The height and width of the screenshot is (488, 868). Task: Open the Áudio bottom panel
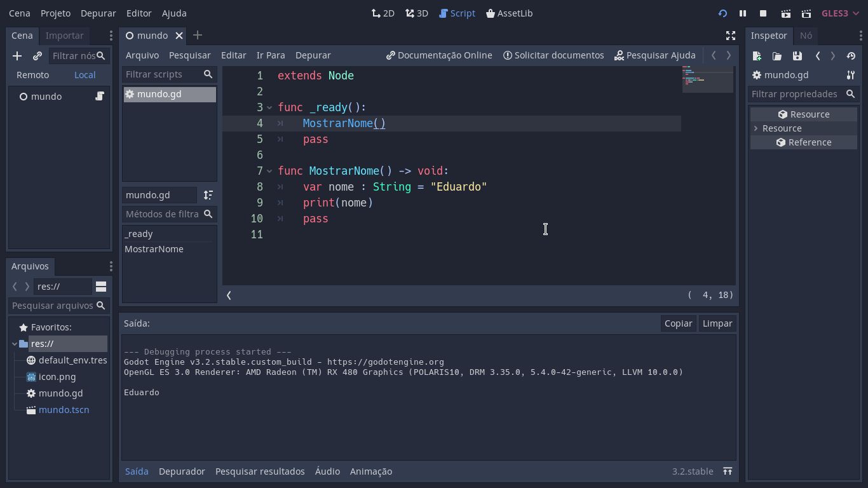(x=327, y=471)
